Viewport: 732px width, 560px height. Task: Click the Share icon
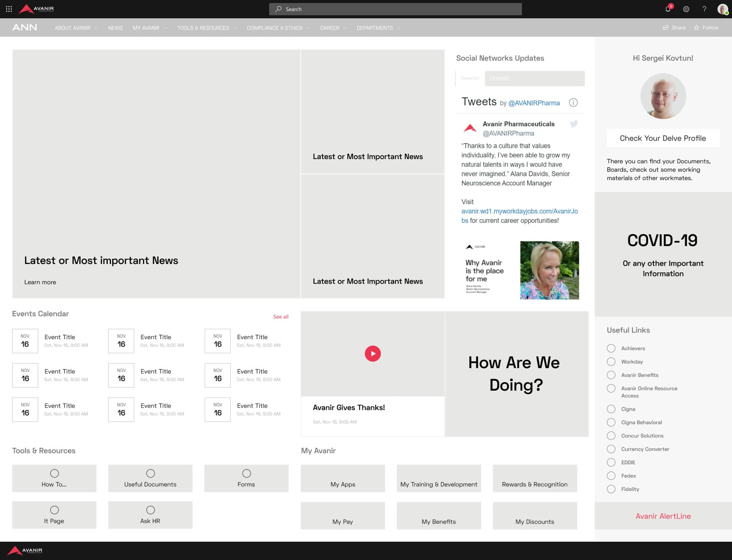click(666, 27)
